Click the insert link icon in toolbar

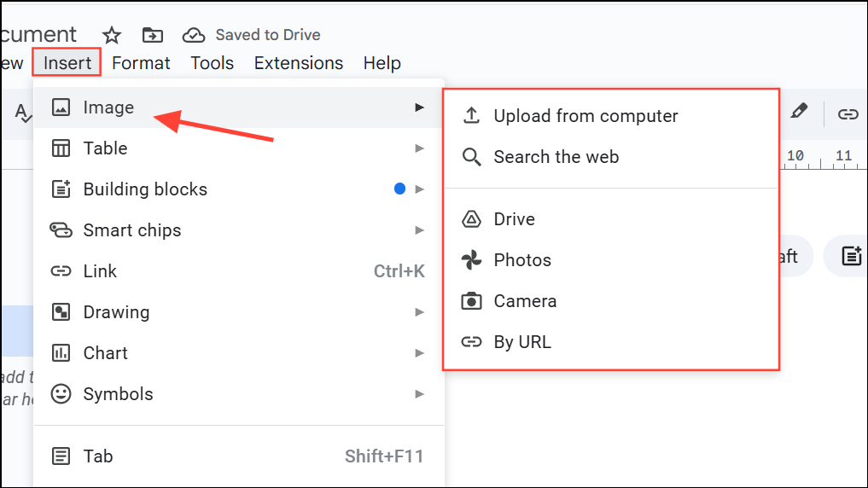(848, 113)
